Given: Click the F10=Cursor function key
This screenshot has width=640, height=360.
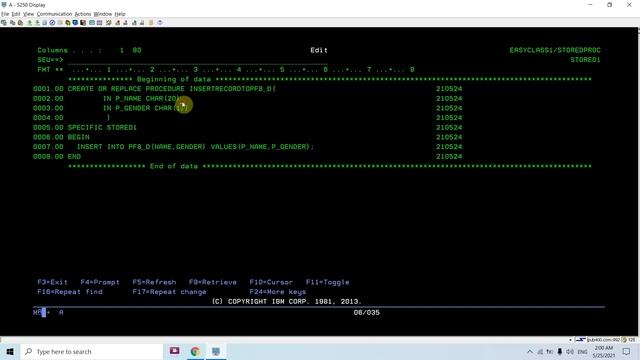Looking at the screenshot, I should coord(271,282).
